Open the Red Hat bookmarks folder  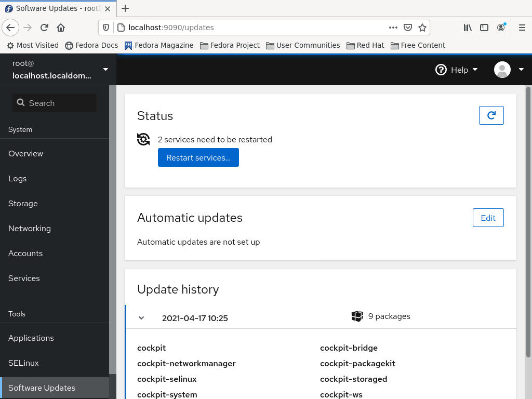coord(365,45)
